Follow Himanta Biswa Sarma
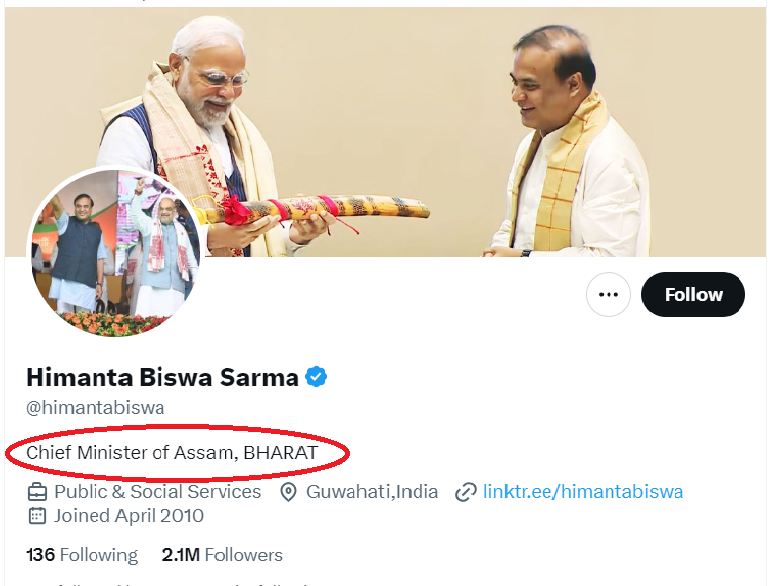 [693, 295]
